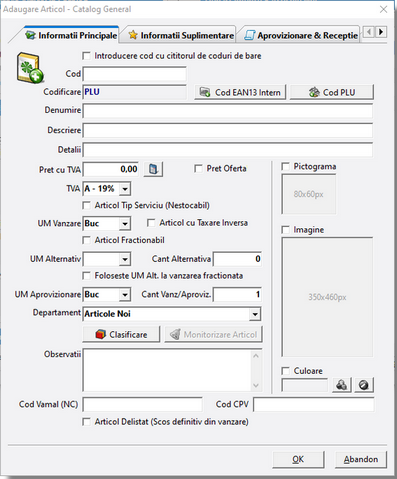Enable the Pictograma checkbox

(x=285, y=166)
